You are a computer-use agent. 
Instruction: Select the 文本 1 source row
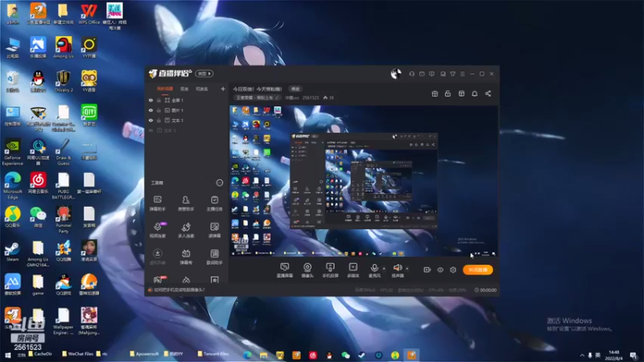(187, 120)
